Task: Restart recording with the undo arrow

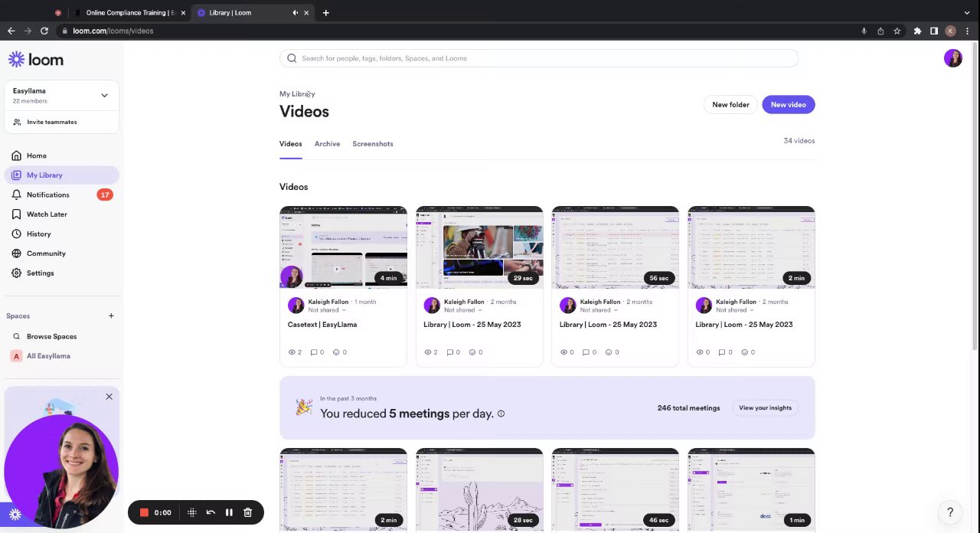Action: 211,512
